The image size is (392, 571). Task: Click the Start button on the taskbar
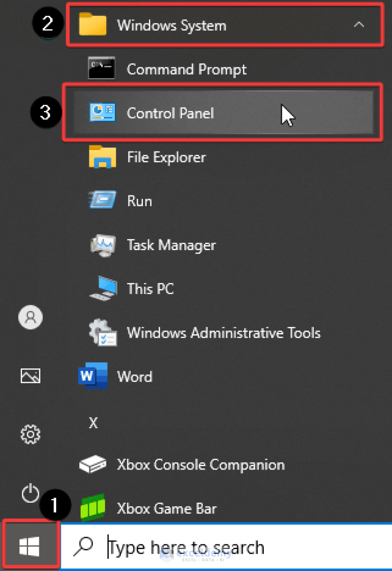30,544
